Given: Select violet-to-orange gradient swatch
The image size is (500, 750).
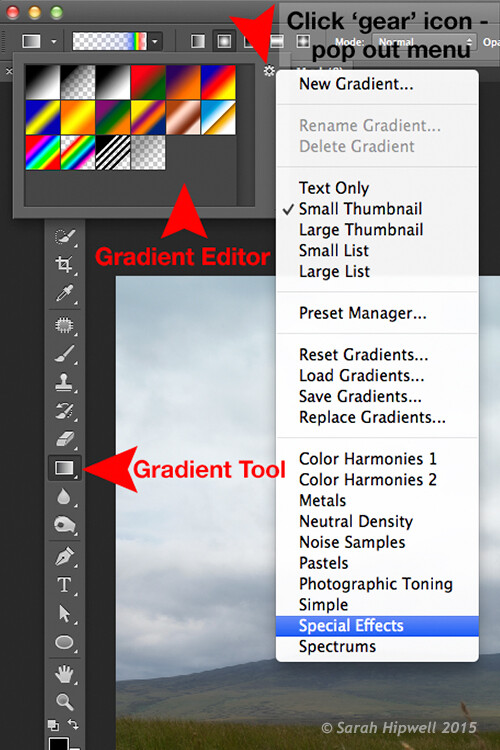Looking at the screenshot, I should (183, 82).
